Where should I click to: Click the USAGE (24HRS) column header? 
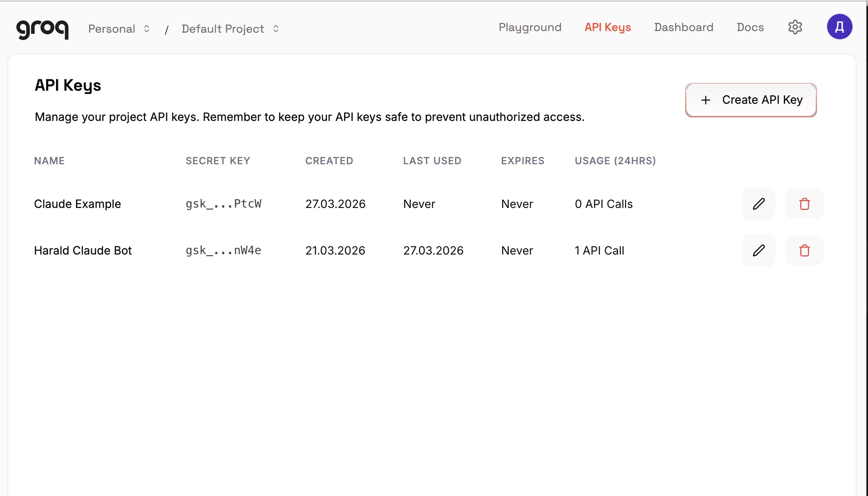(x=615, y=161)
